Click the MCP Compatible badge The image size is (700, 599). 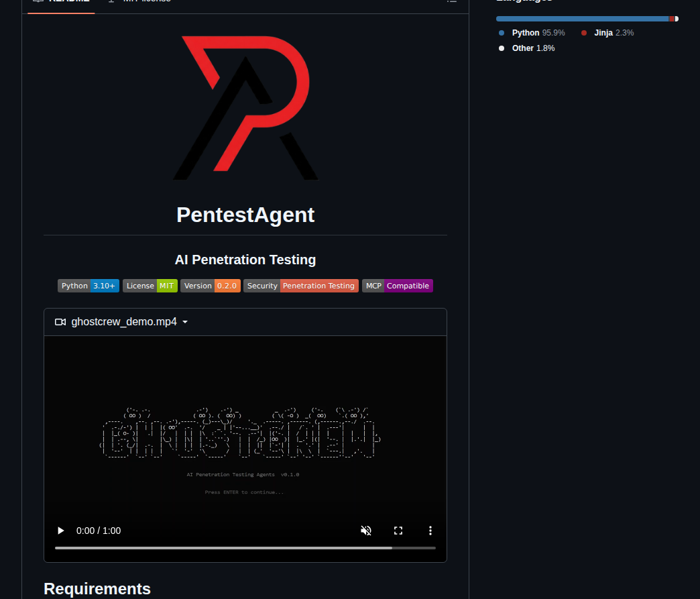[x=398, y=286]
